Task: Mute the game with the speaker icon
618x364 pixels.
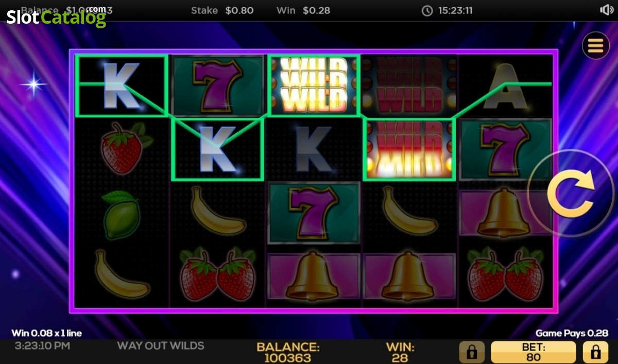Action: (606, 10)
